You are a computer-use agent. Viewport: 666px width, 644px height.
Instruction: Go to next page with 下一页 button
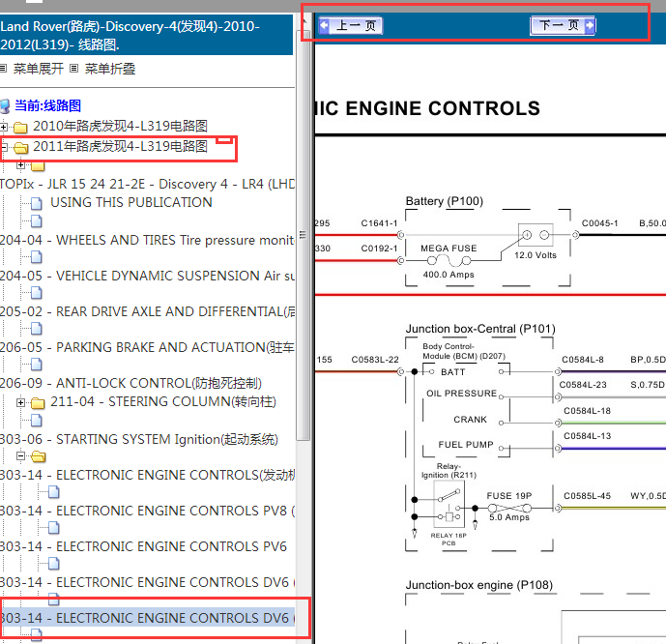click(563, 25)
